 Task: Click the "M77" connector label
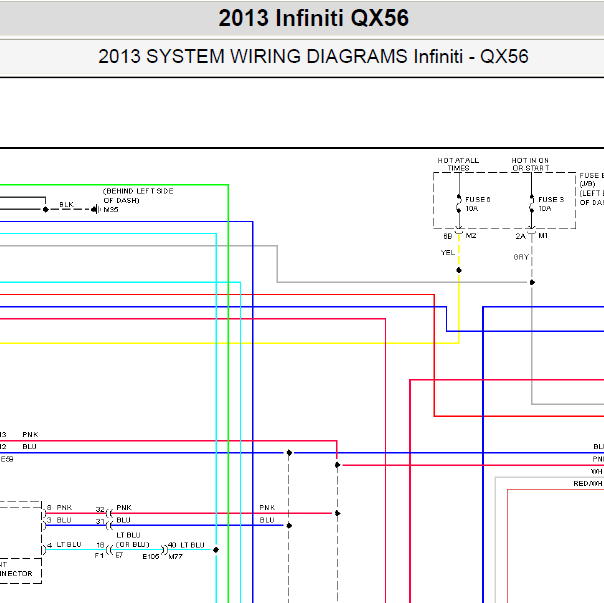[175, 557]
